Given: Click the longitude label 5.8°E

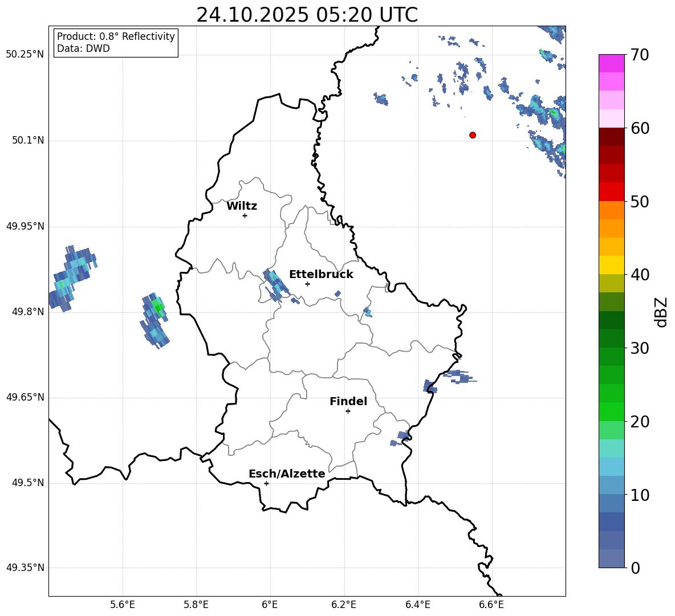Looking at the screenshot, I should coord(196,605).
